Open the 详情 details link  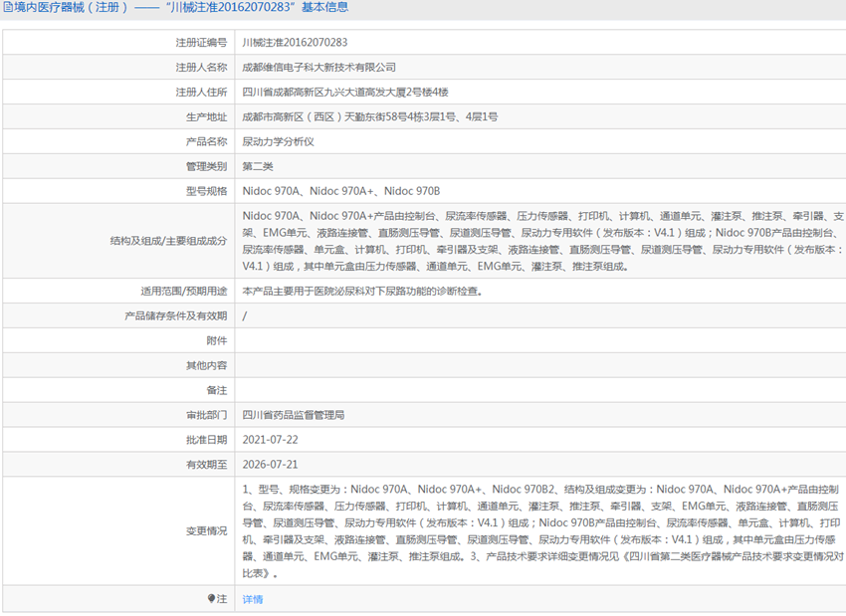[x=253, y=599]
